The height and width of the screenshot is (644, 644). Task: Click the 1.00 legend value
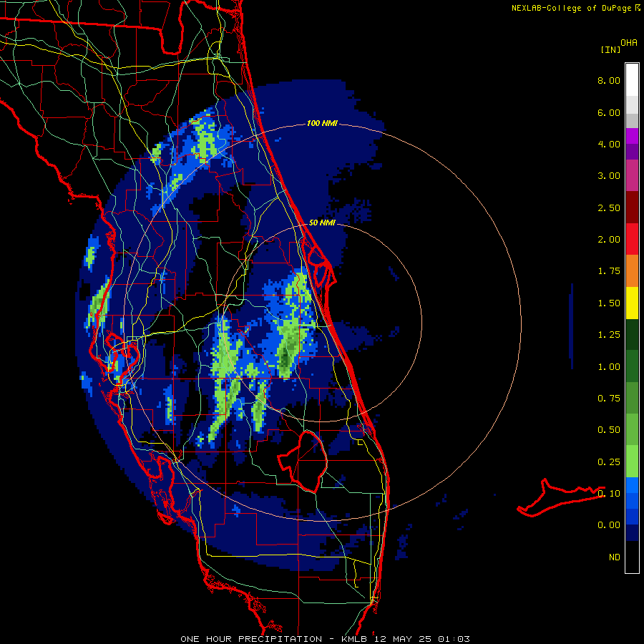click(609, 367)
